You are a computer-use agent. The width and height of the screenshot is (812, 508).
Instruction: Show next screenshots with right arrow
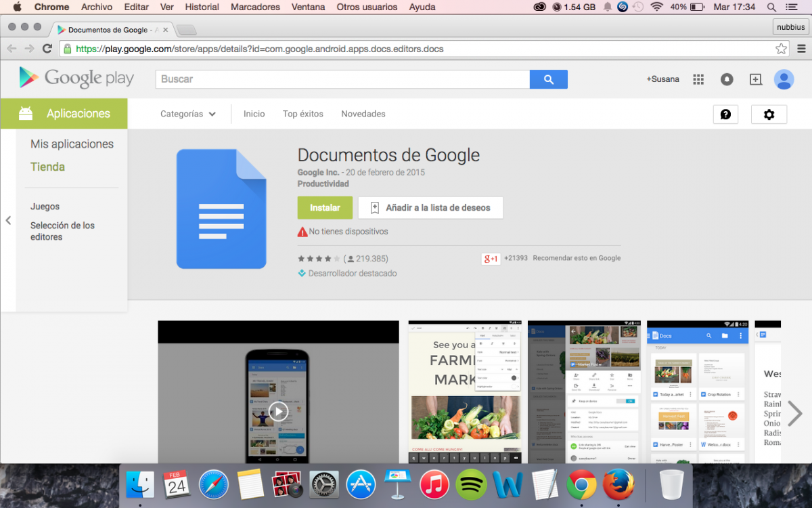coord(795,413)
